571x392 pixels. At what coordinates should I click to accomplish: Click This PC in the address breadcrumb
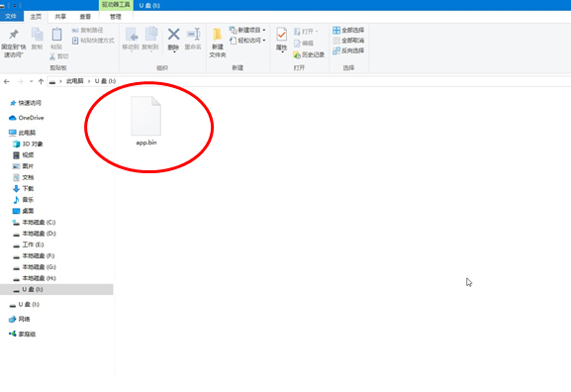(74, 81)
